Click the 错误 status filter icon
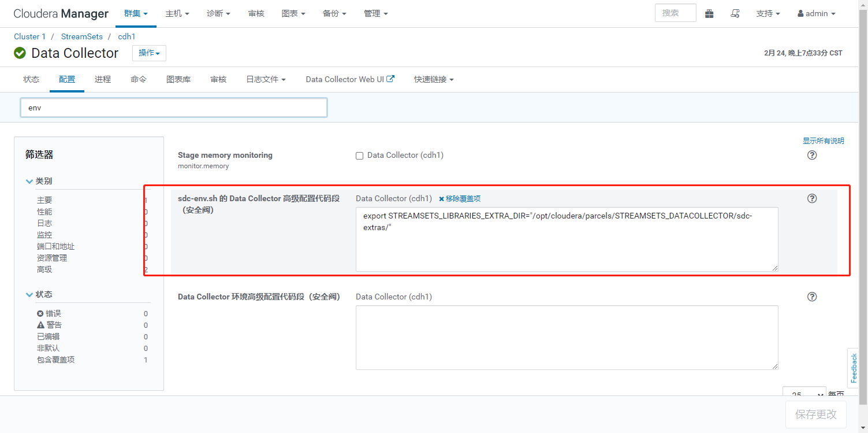 [40, 313]
